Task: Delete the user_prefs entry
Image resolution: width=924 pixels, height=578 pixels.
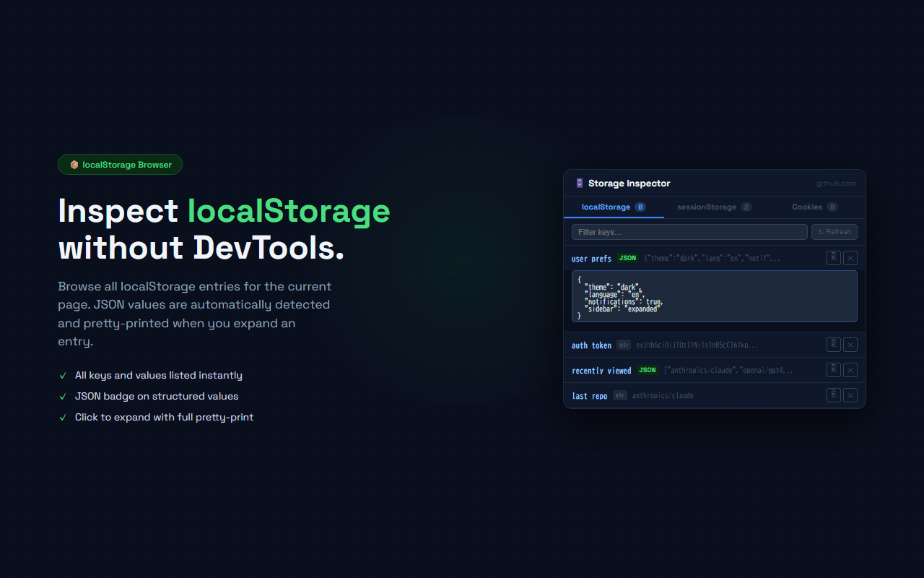Action: click(850, 258)
